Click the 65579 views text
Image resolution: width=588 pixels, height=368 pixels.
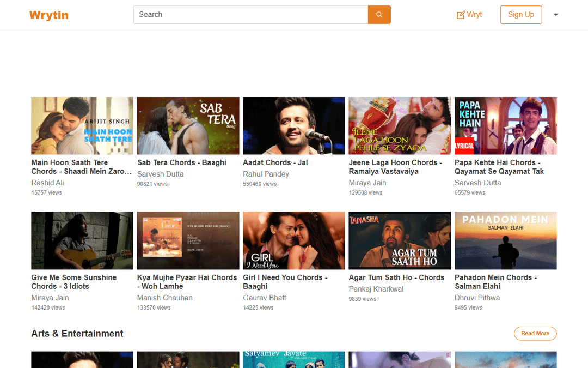(470, 192)
